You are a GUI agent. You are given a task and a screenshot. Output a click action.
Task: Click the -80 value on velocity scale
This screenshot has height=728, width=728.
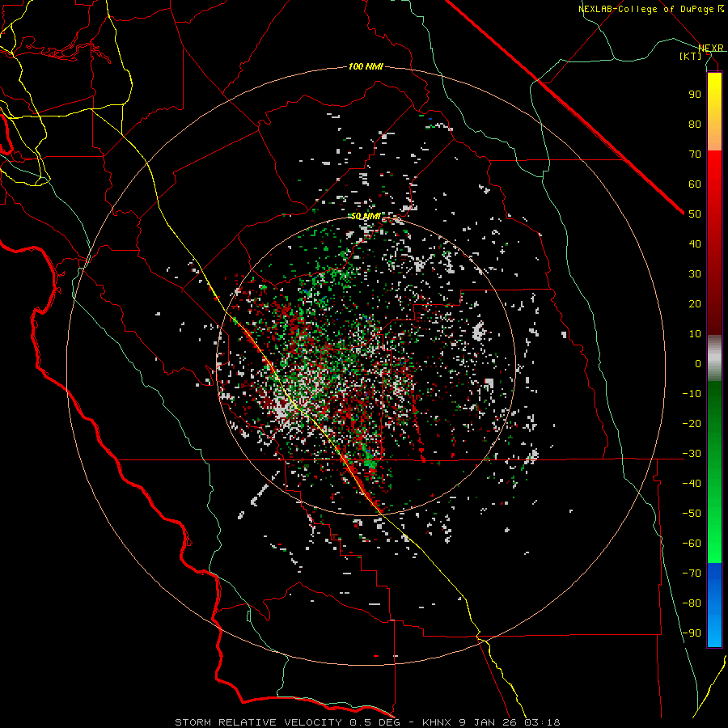[692, 603]
